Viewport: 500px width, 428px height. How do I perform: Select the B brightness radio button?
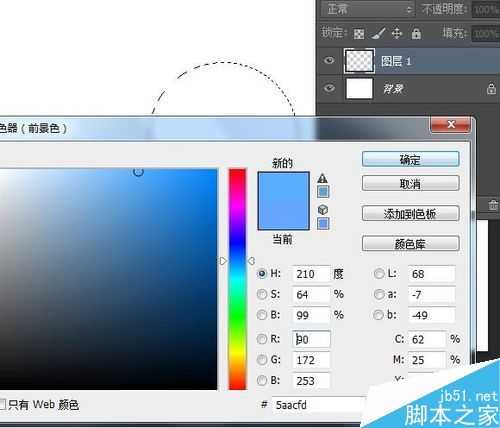(262, 315)
